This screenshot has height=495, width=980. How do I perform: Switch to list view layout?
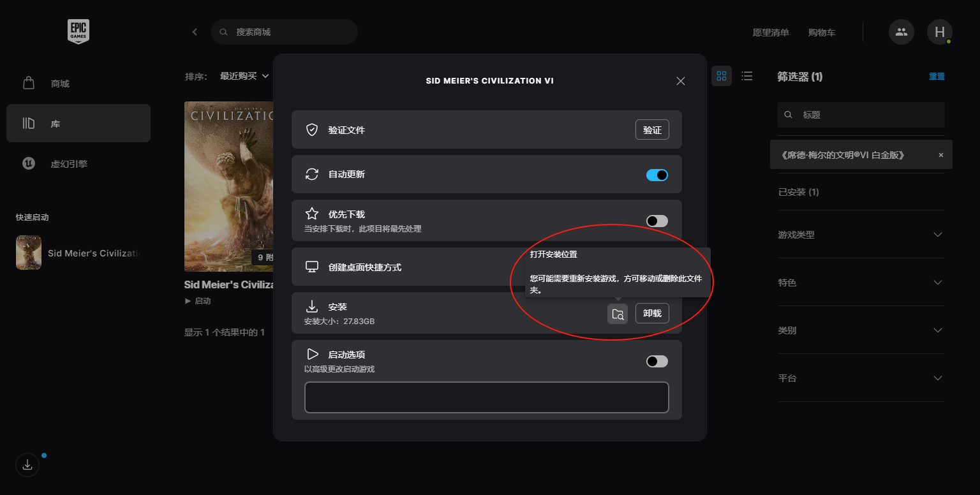coord(747,76)
